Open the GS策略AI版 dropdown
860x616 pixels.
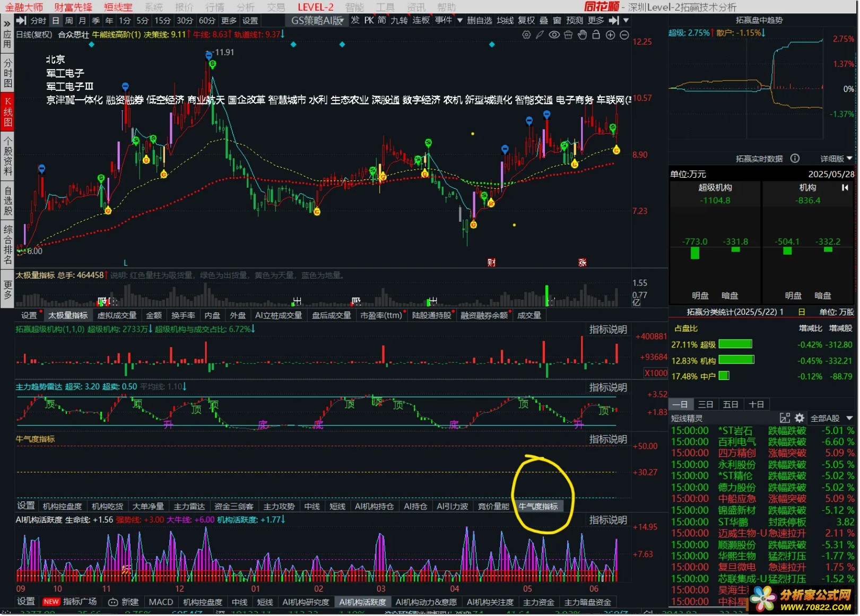click(317, 20)
